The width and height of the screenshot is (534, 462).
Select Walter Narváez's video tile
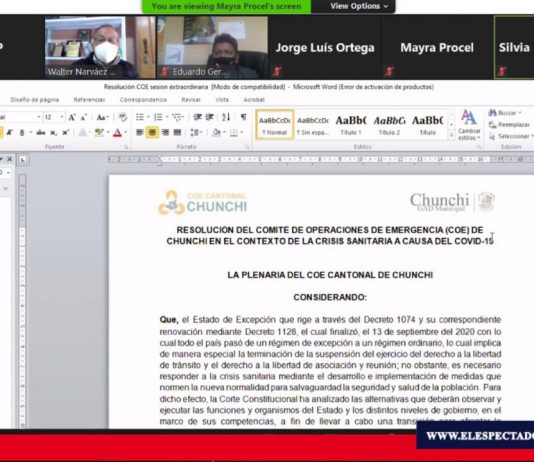[x=99, y=47]
